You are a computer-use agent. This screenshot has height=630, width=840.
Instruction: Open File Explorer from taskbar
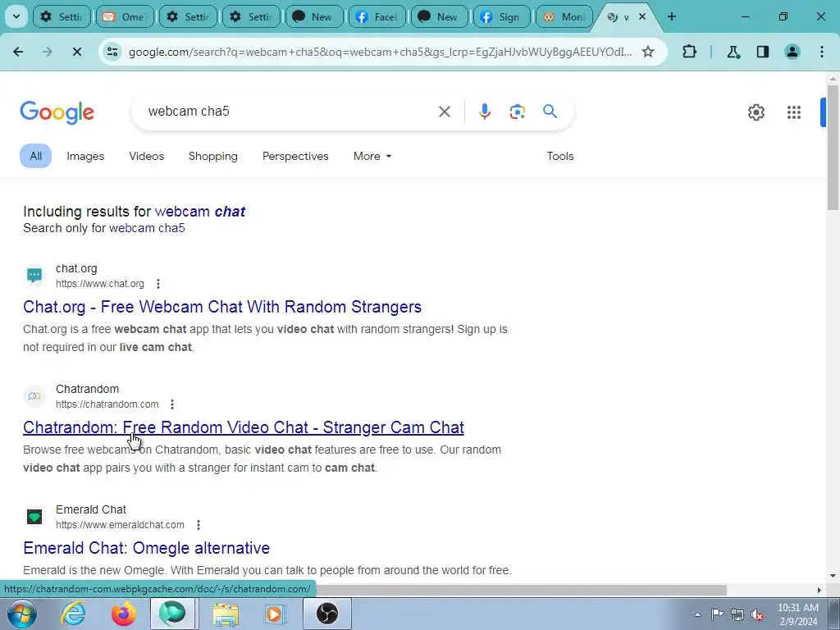pyautogui.click(x=226, y=613)
